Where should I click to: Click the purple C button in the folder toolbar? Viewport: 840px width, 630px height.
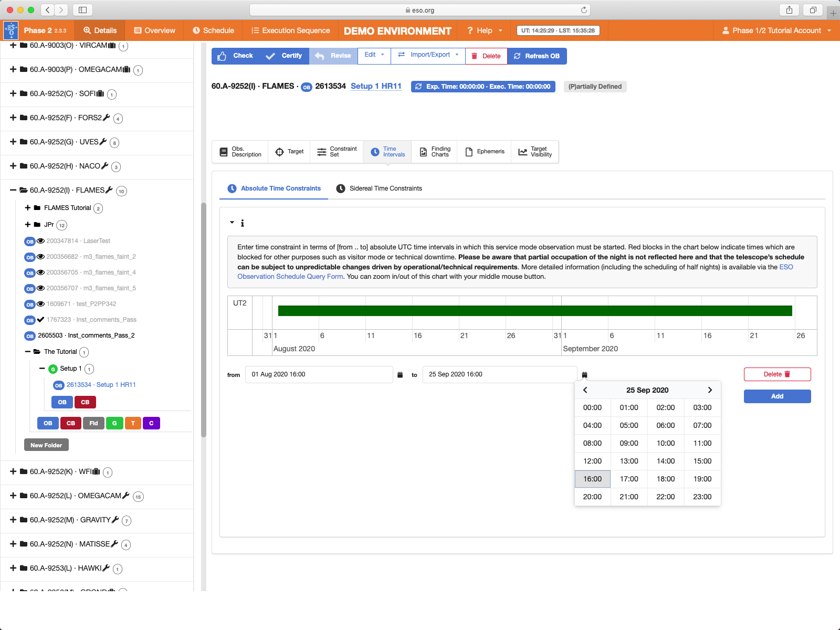click(x=151, y=423)
